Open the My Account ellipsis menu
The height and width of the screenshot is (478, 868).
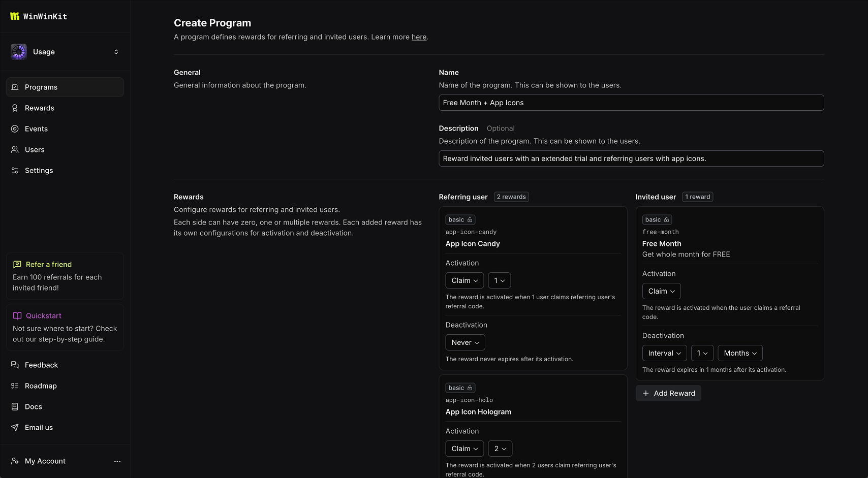[x=117, y=461]
